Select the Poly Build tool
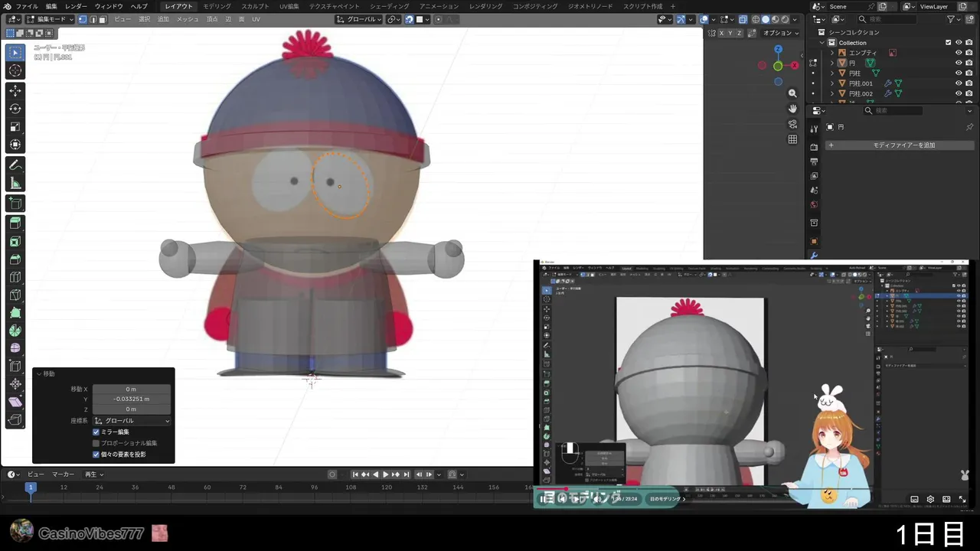The height and width of the screenshot is (551, 980). pos(15,313)
